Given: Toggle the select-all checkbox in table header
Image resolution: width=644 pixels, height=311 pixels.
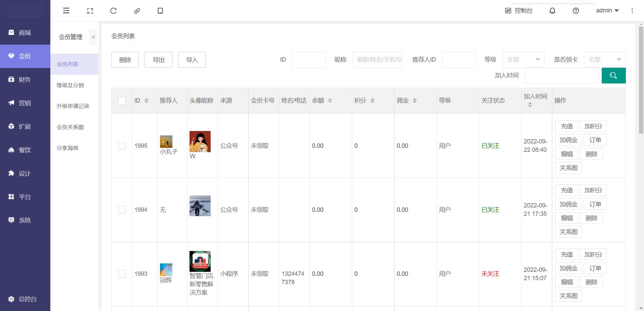Looking at the screenshot, I should pos(122,101).
